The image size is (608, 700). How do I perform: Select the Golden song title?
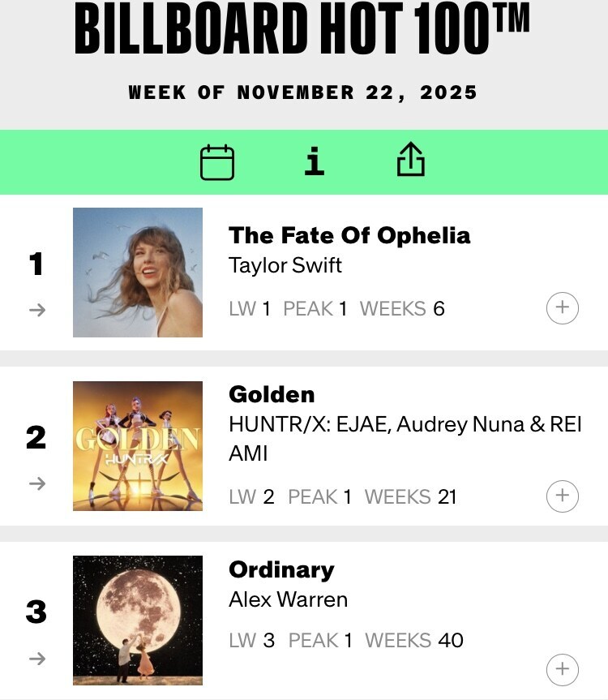tap(272, 394)
